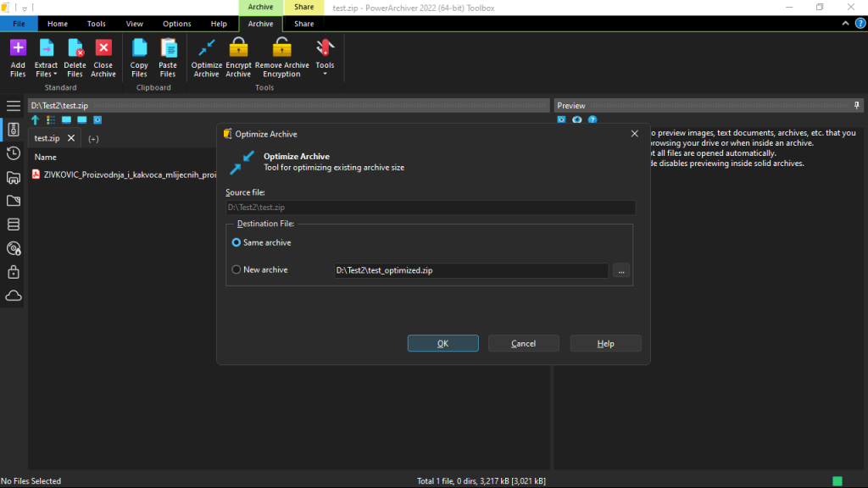The height and width of the screenshot is (488, 868).
Task: Click the help question icon in Preview panel
Action: [593, 120]
